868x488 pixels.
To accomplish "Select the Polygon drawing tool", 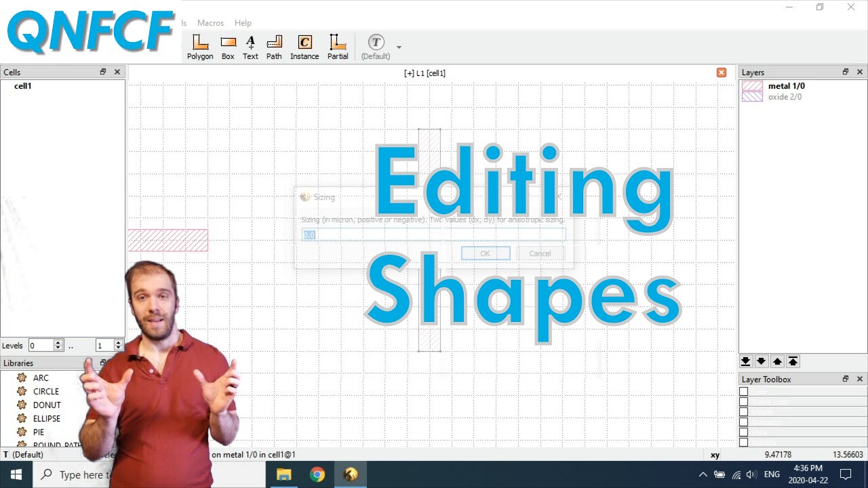I will pyautogui.click(x=200, y=47).
